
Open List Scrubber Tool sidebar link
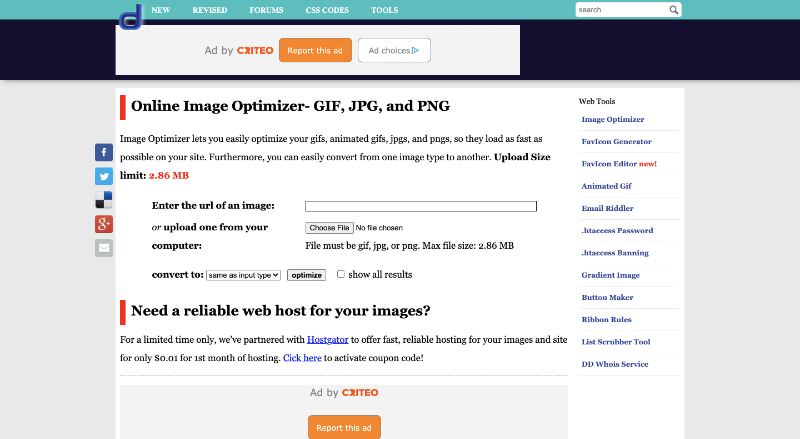(616, 342)
